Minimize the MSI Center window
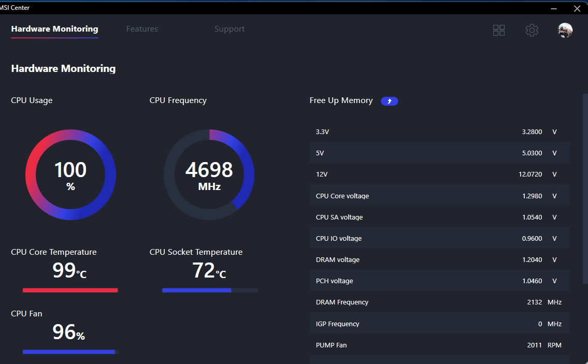Image resolution: width=588 pixels, height=364 pixels. (554, 8)
